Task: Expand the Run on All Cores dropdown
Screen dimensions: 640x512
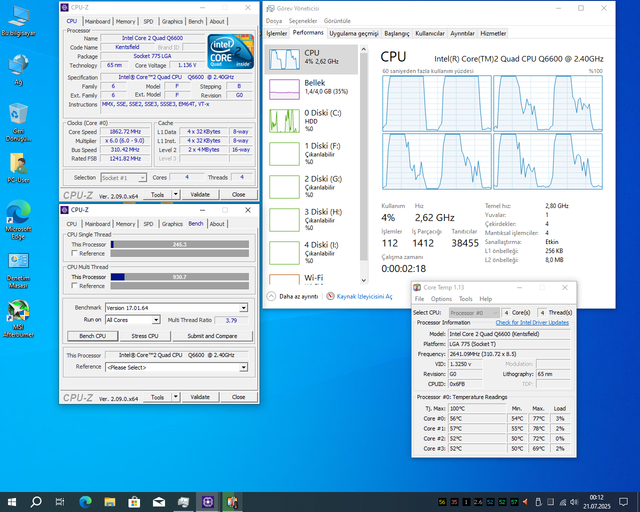Action: (x=156, y=320)
